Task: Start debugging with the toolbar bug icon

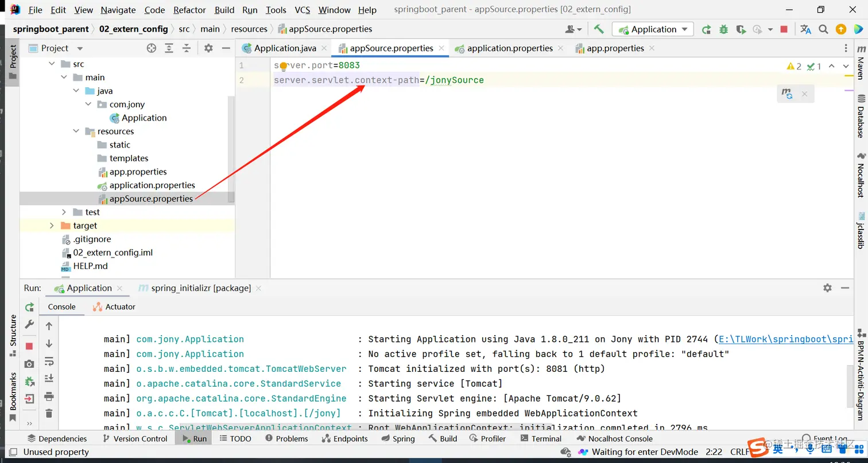Action: click(723, 29)
